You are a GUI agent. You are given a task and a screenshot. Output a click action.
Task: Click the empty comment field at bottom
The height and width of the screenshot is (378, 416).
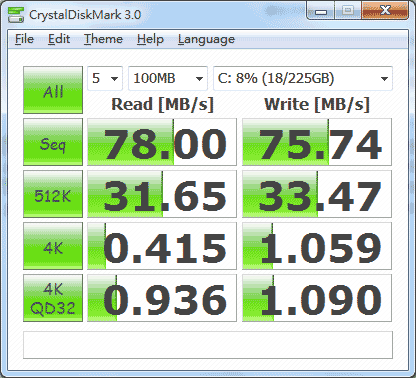coord(208,345)
